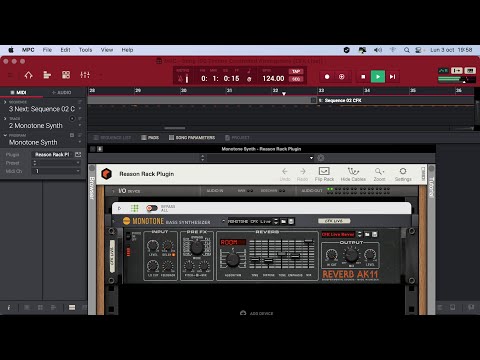Click the Input Level knob
The image size is (480, 360).
tap(153, 246)
